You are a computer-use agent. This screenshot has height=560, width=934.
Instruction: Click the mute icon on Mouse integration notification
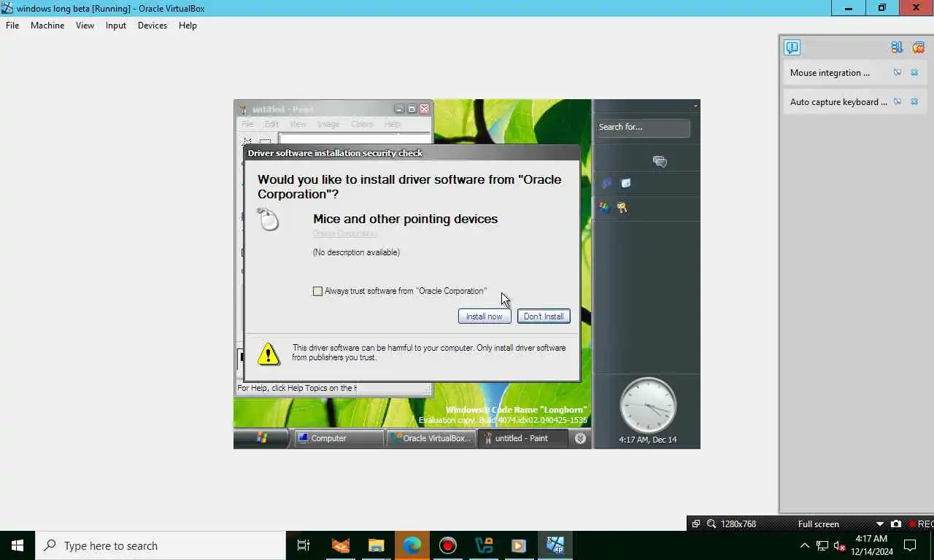tap(898, 73)
